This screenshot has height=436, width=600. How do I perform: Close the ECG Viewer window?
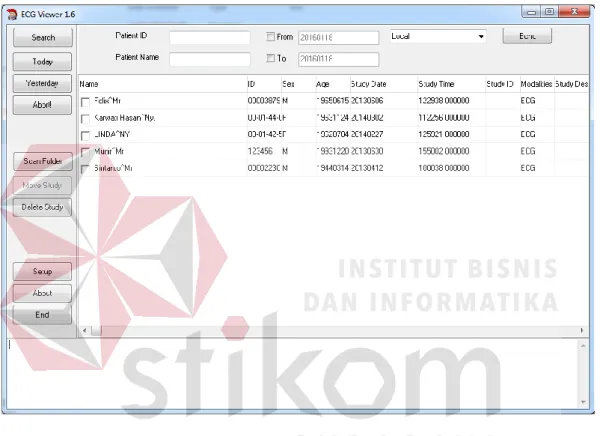[574, 12]
